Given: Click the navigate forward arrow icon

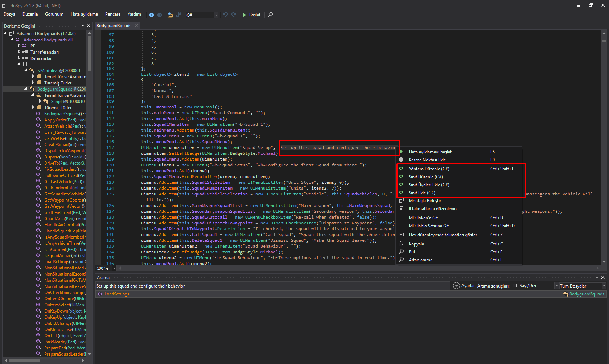Looking at the screenshot, I should (x=160, y=15).
